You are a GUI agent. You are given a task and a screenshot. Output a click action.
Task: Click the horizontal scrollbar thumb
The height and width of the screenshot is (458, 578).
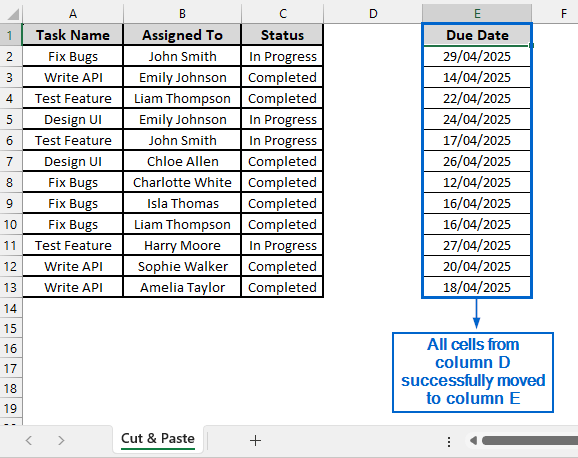(x=530, y=440)
